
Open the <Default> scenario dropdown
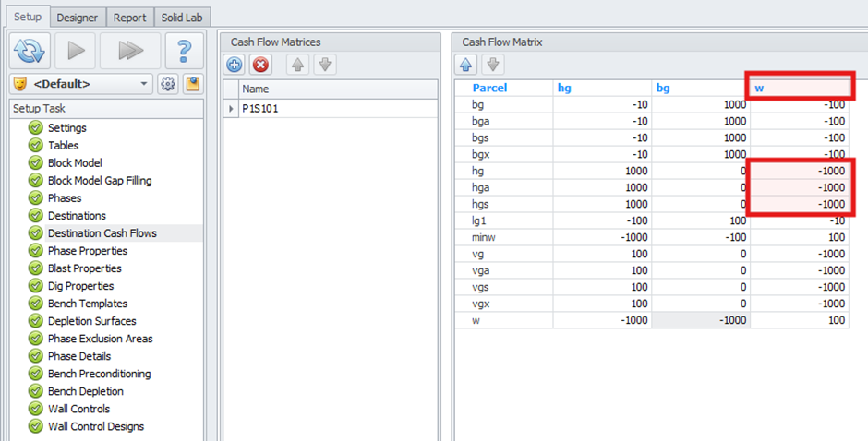click(80, 84)
